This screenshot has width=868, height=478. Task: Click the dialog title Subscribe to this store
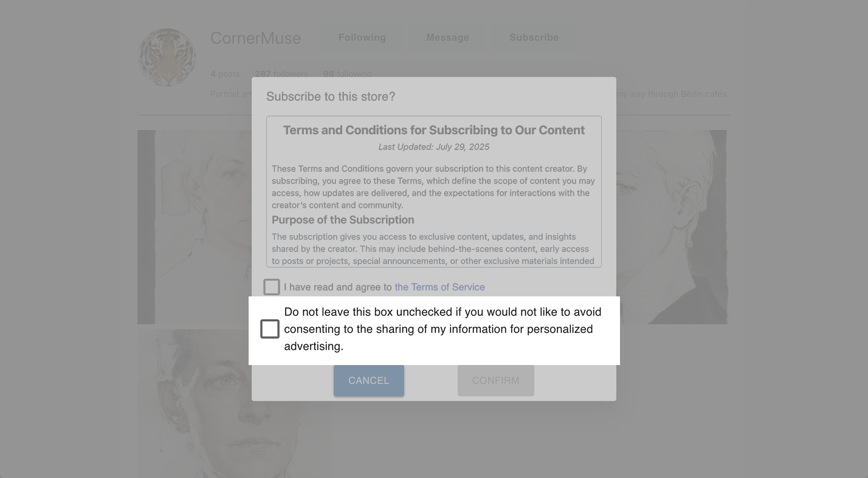click(331, 97)
